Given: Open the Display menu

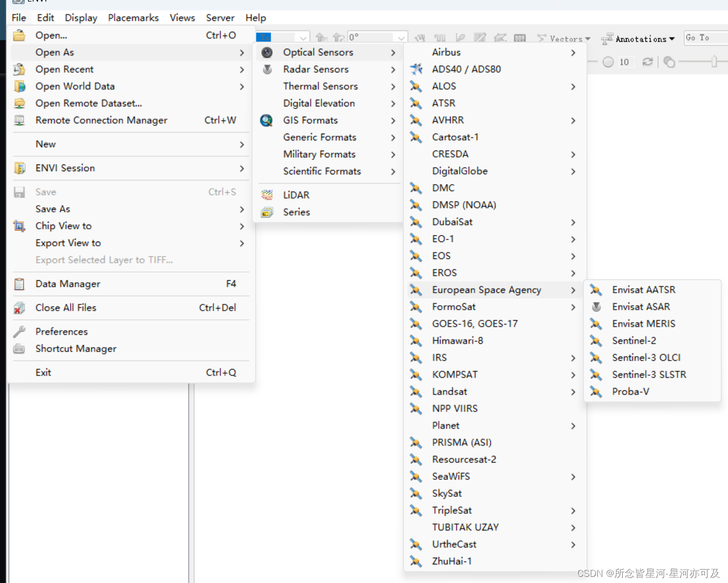Looking at the screenshot, I should pyautogui.click(x=81, y=17).
